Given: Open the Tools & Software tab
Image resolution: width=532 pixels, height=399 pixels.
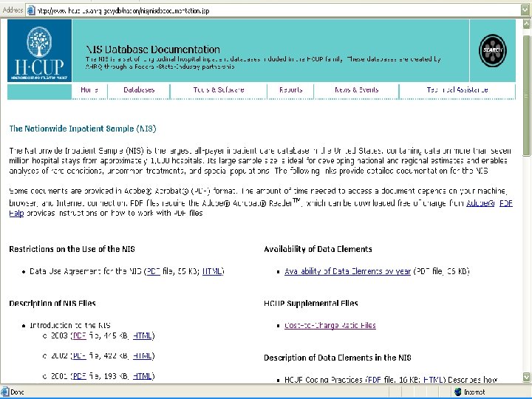Looking at the screenshot, I should [x=219, y=90].
